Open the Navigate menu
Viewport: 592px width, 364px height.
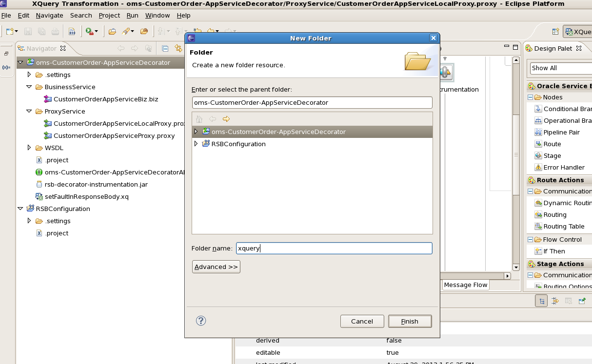(x=49, y=15)
